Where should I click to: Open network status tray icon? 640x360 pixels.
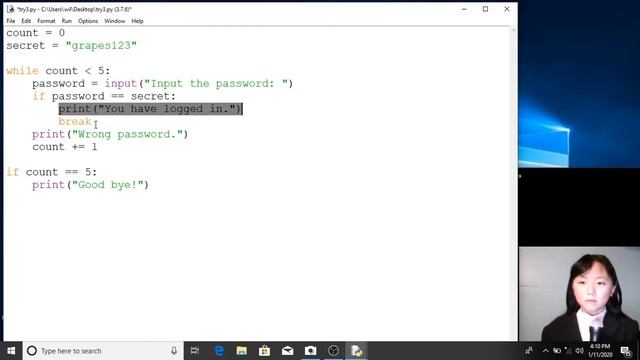pyautogui.click(x=568, y=351)
